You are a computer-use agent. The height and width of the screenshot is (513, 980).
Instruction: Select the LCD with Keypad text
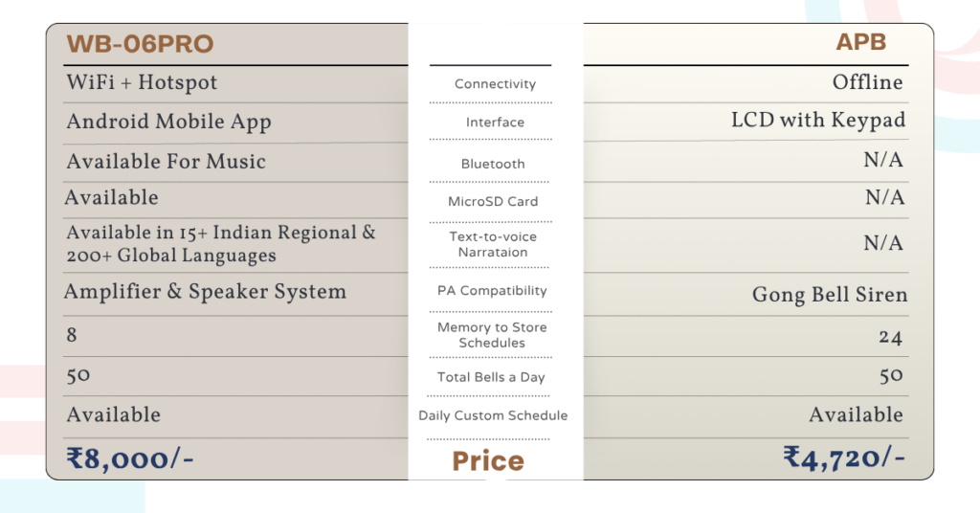coord(818,121)
